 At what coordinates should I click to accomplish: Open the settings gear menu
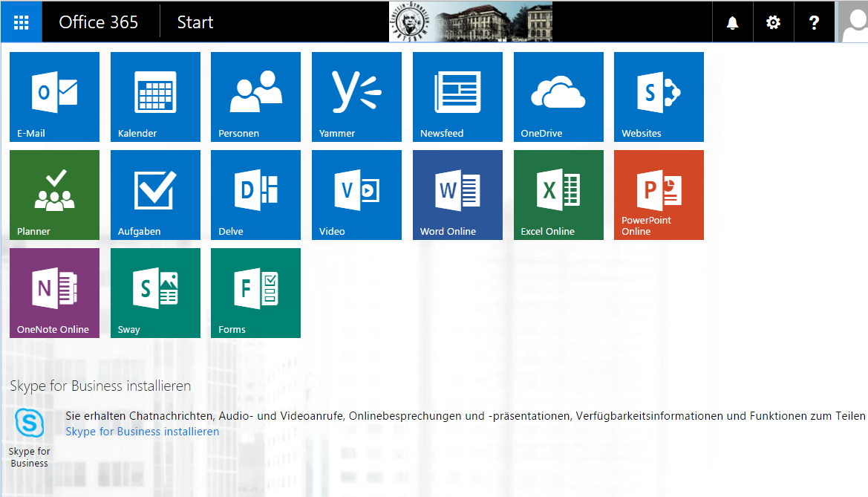tap(773, 22)
